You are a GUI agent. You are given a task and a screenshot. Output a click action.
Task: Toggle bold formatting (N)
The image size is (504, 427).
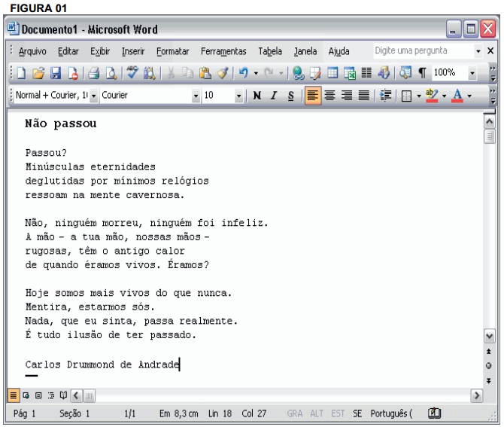tap(257, 96)
